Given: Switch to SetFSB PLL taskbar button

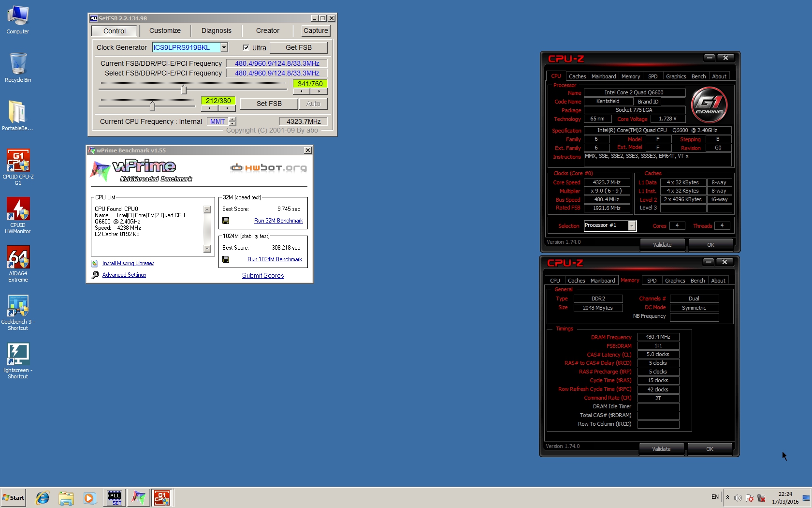Looking at the screenshot, I should 115,498.
